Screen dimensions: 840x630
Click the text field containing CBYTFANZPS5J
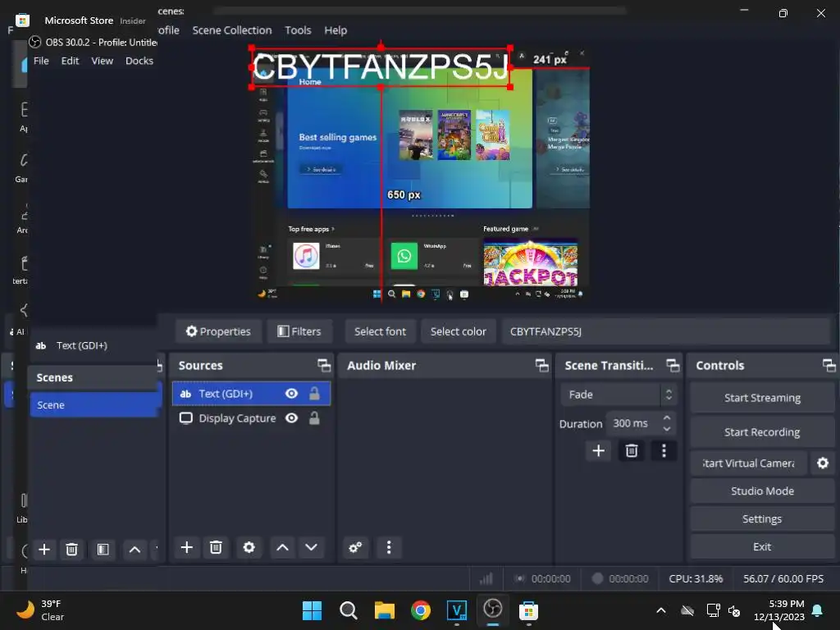[666, 331]
